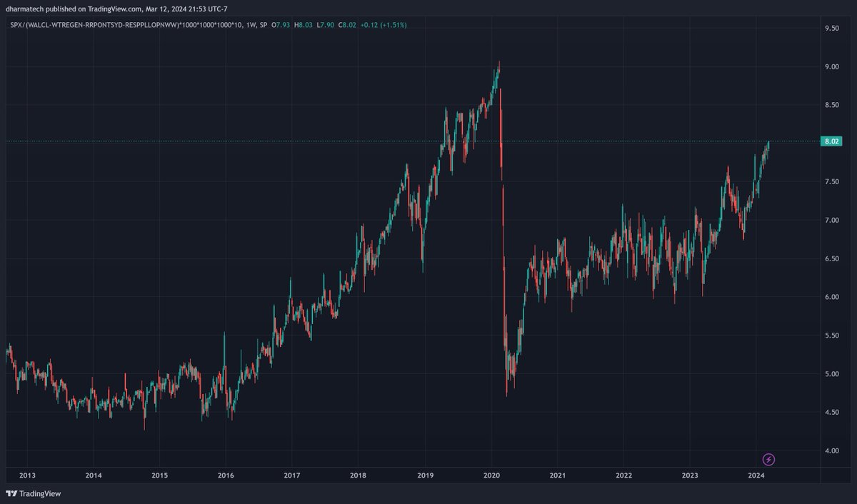Click the 2021 time axis label
Viewport: 857px width, 504px height.
pos(558,475)
